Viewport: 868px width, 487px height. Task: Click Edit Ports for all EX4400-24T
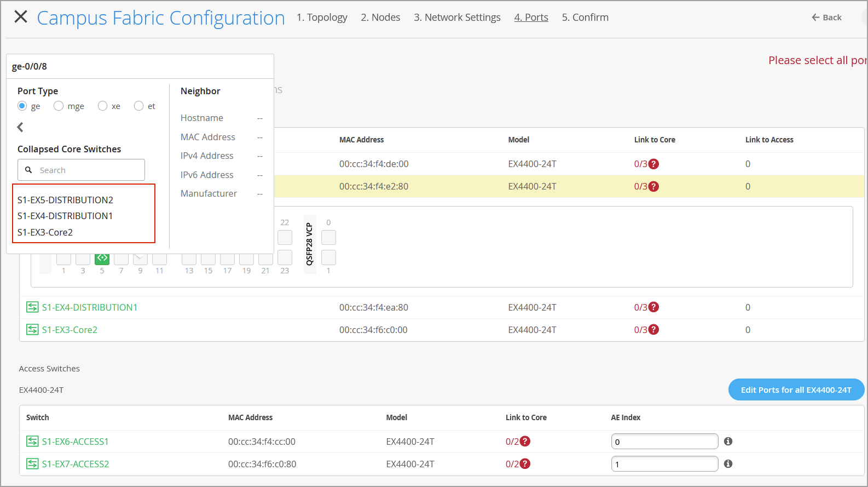796,390
